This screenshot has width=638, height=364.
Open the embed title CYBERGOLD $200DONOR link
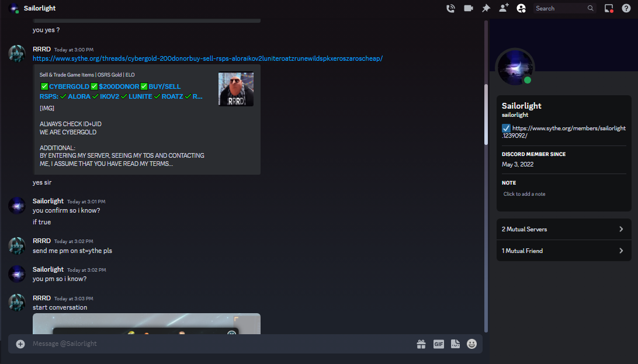(122, 92)
